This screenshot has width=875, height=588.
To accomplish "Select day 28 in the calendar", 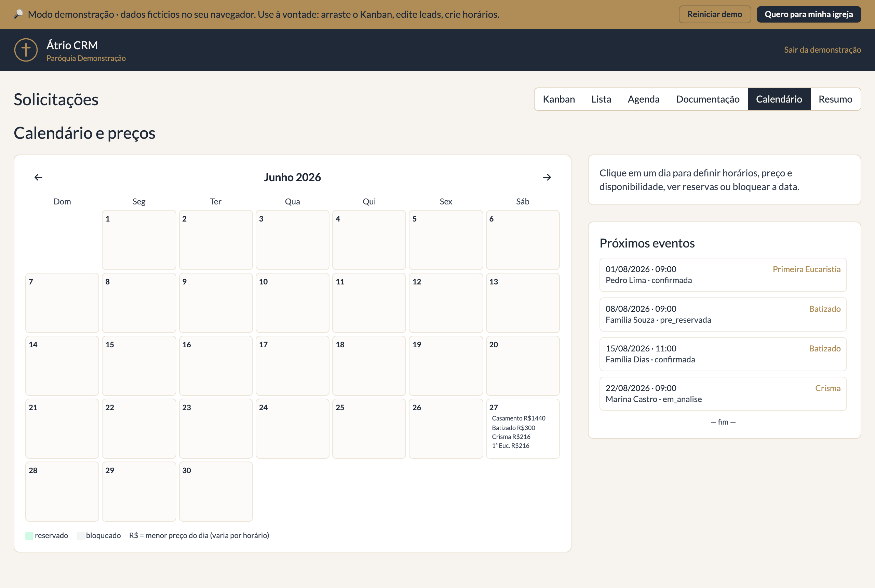I will pos(62,492).
